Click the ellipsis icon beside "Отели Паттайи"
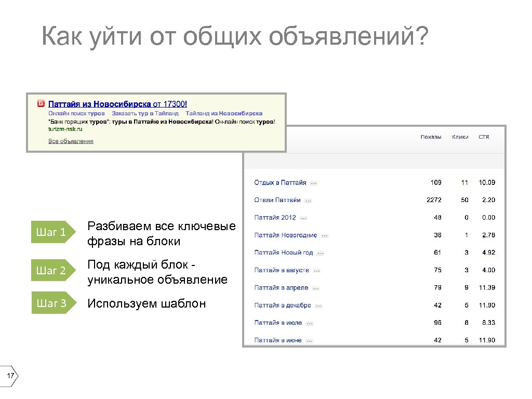This screenshot has height=399, width=532. [x=309, y=200]
